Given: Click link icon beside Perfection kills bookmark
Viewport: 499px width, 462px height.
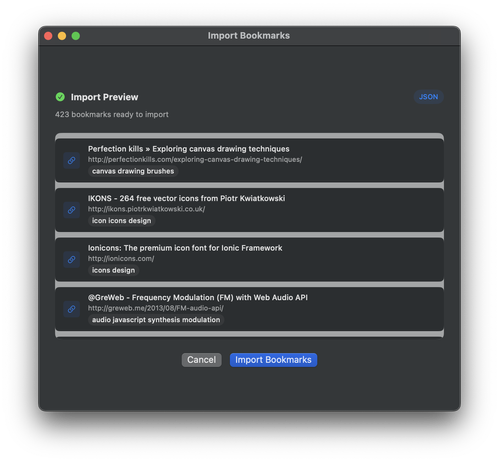Looking at the screenshot, I should coord(71,160).
